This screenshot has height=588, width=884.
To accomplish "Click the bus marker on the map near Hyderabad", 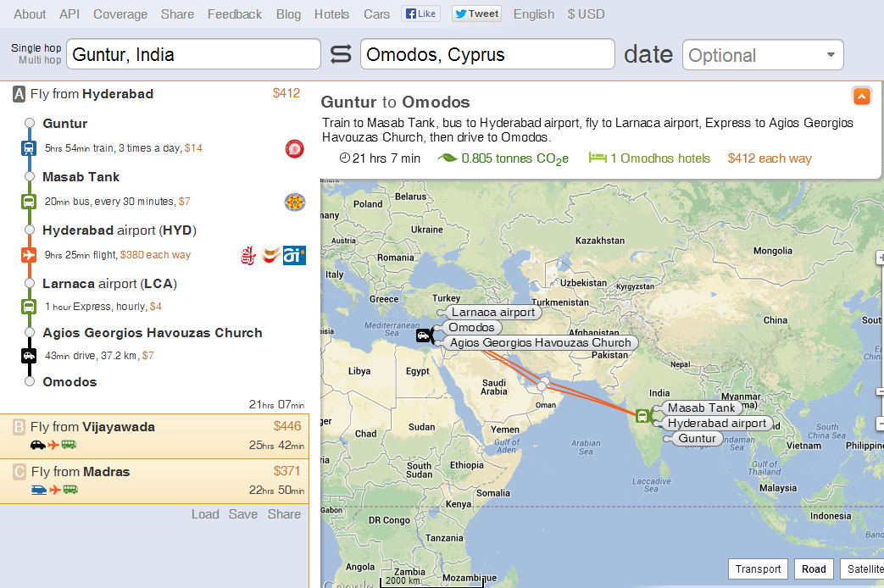I will pyautogui.click(x=642, y=416).
